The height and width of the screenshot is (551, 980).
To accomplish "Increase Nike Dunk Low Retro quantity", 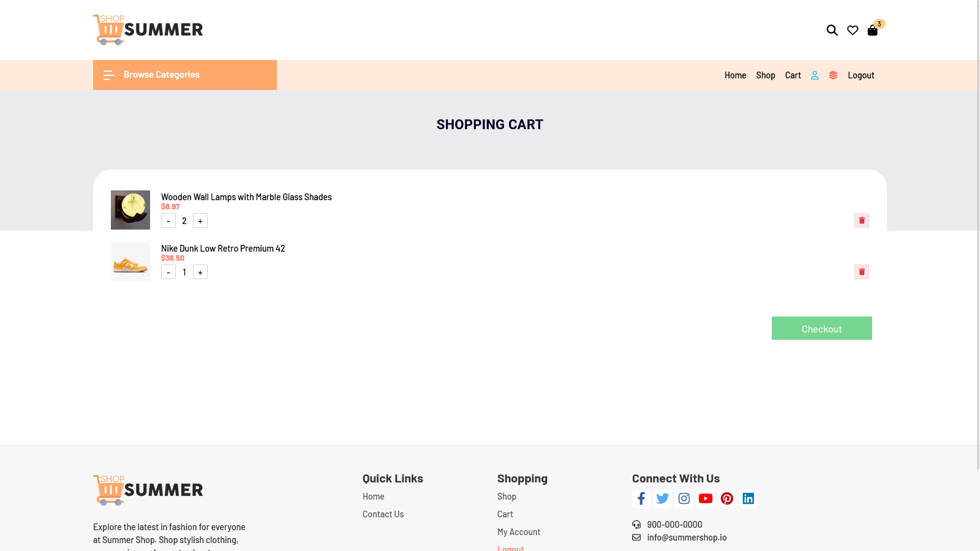I will pos(200,272).
